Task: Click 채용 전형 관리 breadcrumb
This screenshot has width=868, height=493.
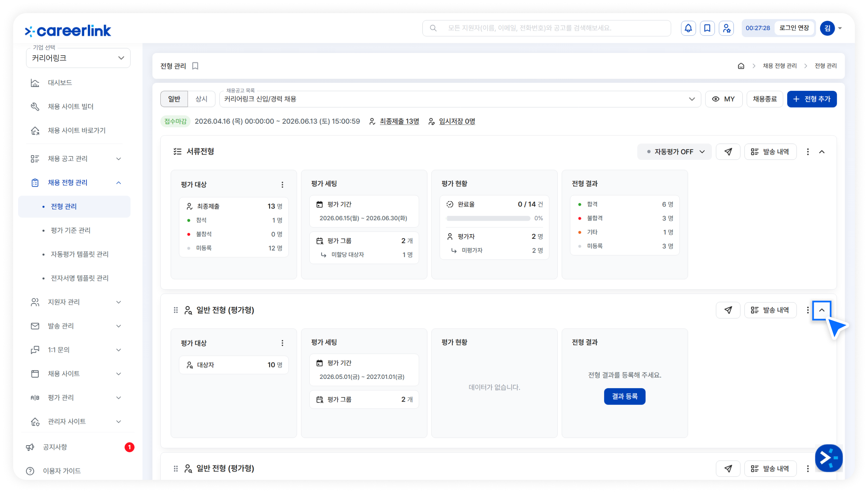Action: (x=780, y=66)
